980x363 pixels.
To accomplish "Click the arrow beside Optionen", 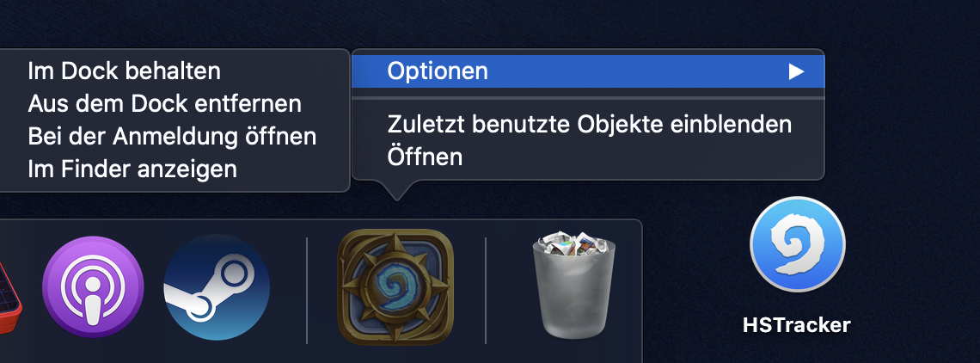I will coord(796,71).
